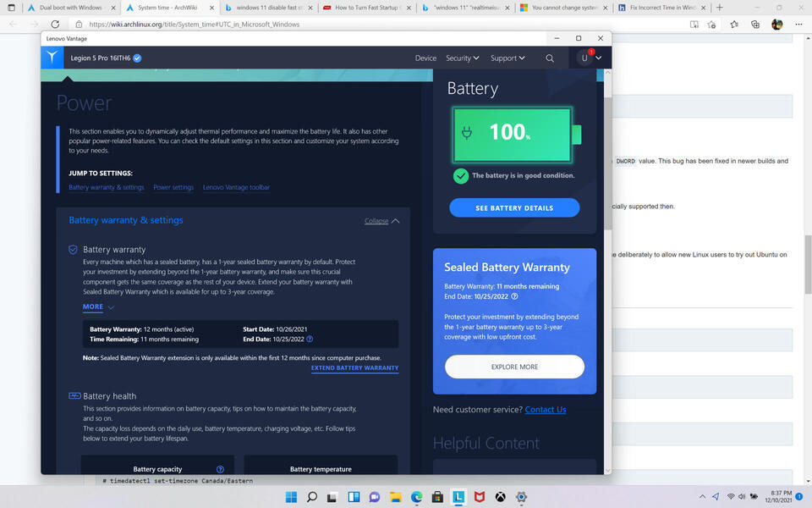Open Edge favorites star icon
The image size is (812, 508).
(x=734, y=25)
